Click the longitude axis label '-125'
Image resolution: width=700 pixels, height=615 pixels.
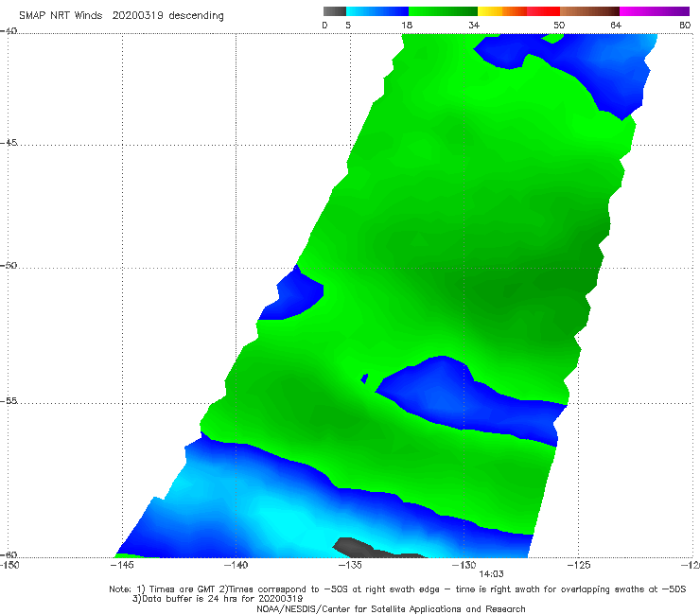(x=579, y=566)
